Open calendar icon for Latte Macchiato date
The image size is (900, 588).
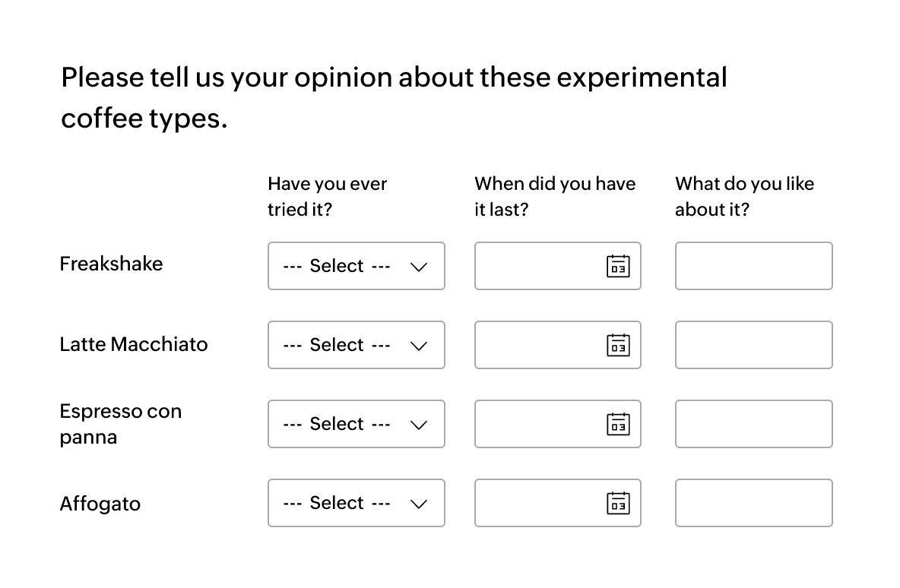click(618, 346)
